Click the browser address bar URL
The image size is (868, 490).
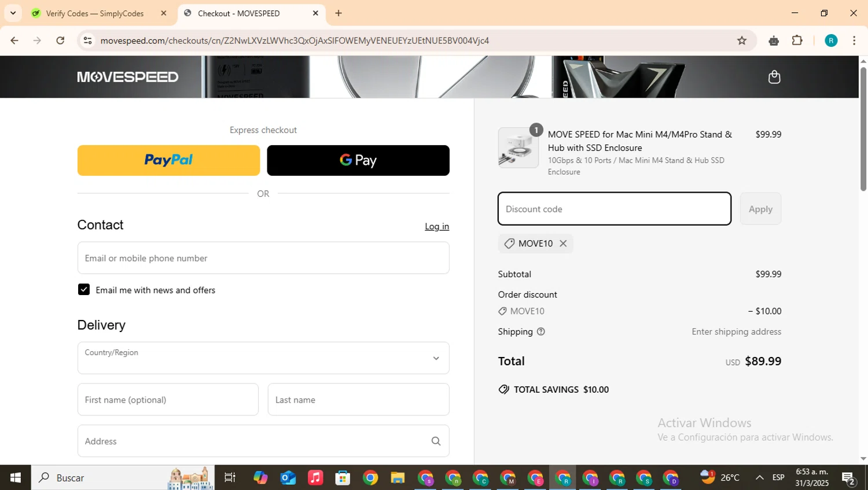pyautogui.click(x=295, y=40)
